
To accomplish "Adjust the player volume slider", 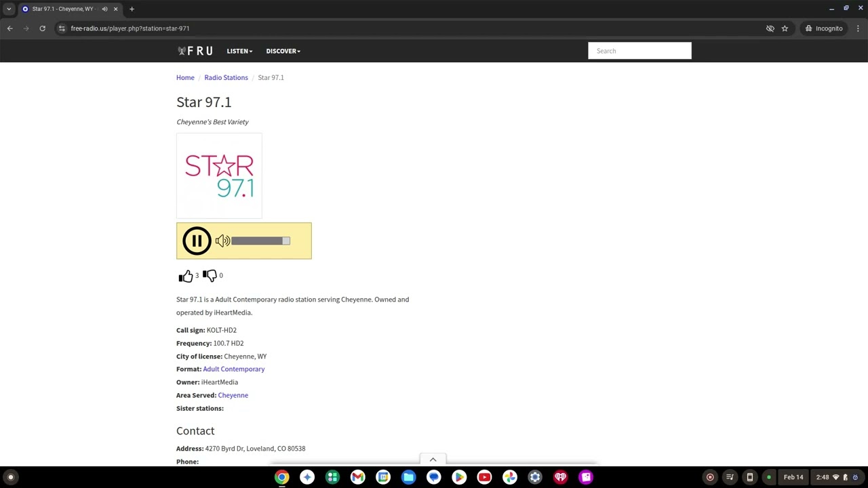I will pos(260,241).
